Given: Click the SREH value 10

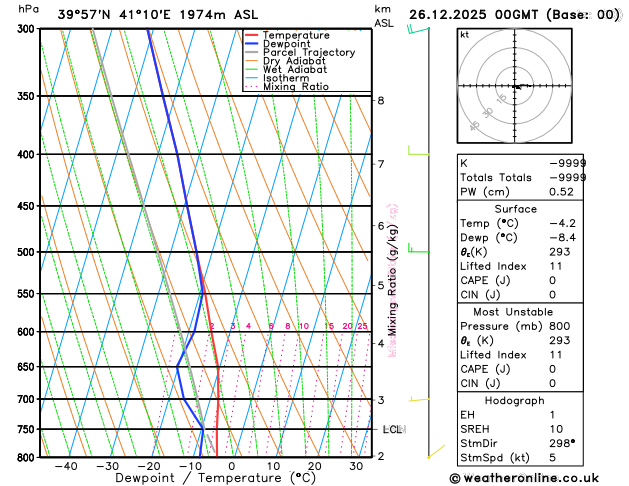Looking at the screenshot, I should pyautogui.click(x=556, y=429).
